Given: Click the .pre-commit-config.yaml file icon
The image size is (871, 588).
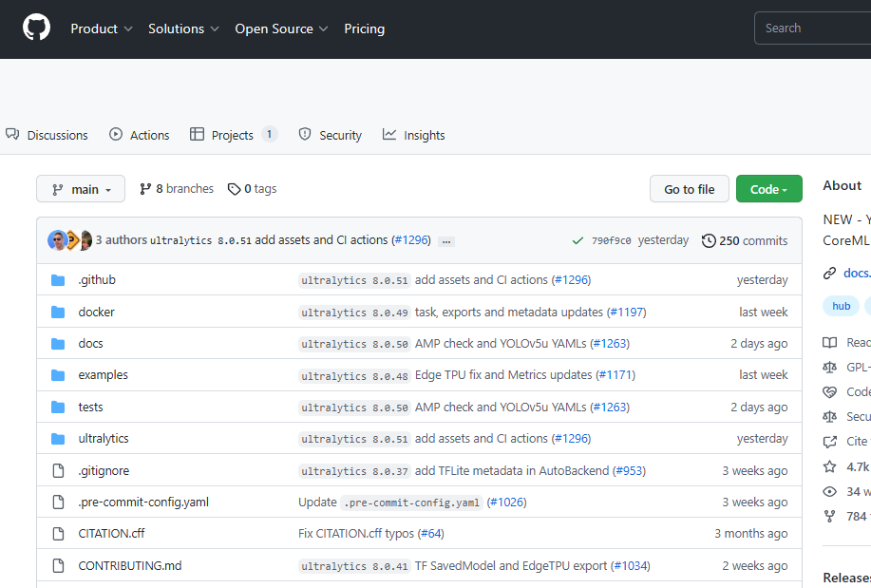Looking at the screenshot, I should (58, 503).
